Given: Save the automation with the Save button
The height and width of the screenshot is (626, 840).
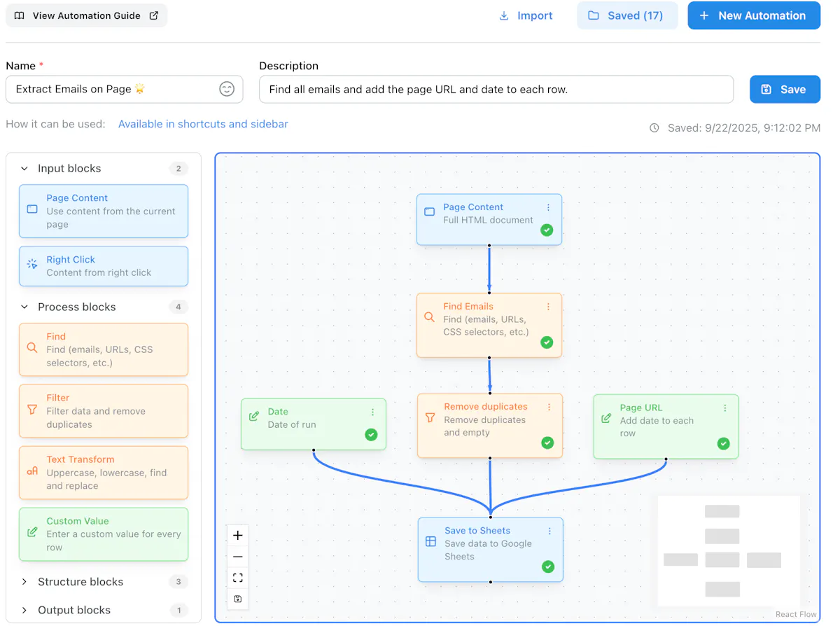Looking at the screenshot, I should (x=784, y=89).
